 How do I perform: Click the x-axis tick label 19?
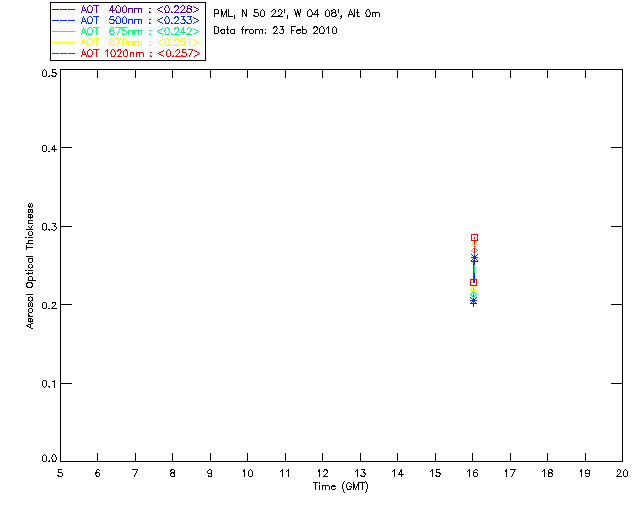coord(585,474)
